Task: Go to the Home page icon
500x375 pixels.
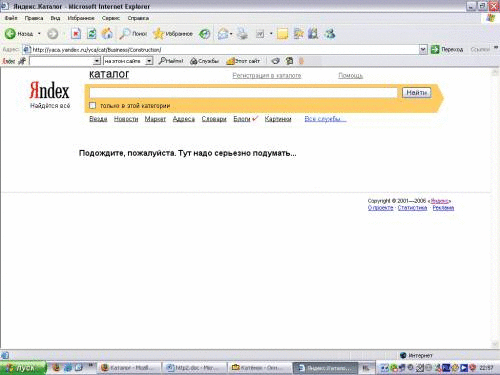Action: point(107,34)
